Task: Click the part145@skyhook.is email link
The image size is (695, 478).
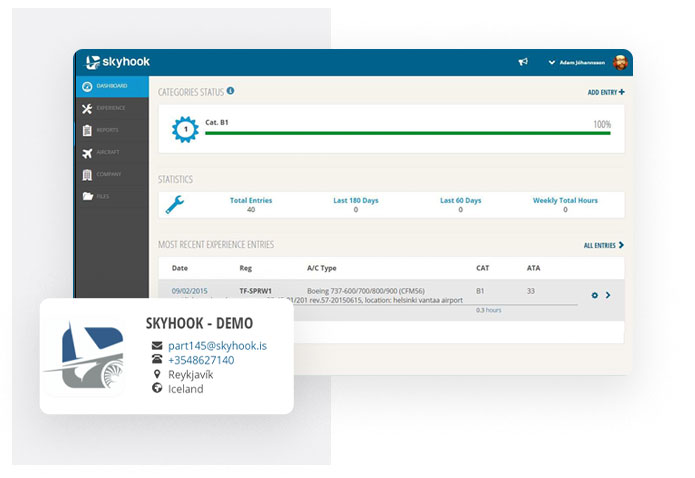Action: pos(217,345)
